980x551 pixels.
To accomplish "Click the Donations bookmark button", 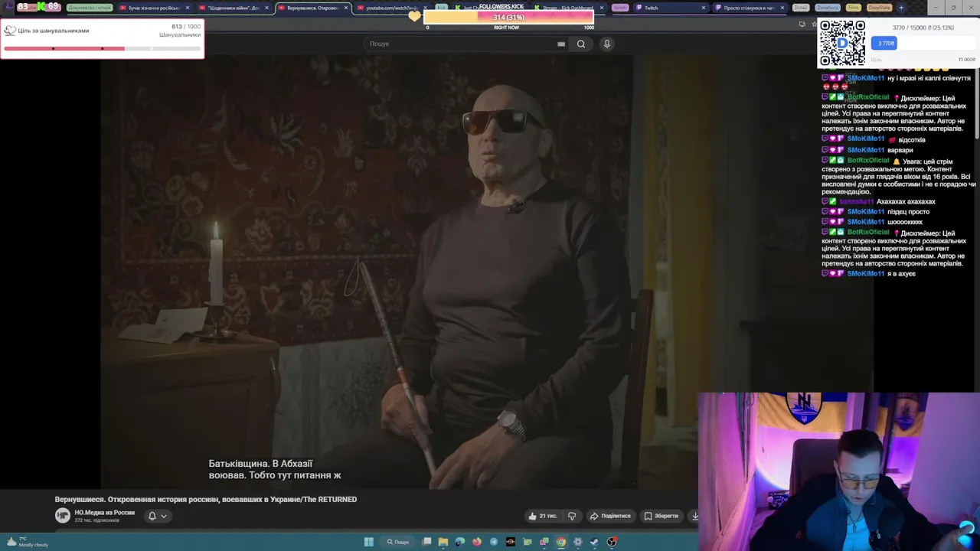I will [x=827, y=8].
